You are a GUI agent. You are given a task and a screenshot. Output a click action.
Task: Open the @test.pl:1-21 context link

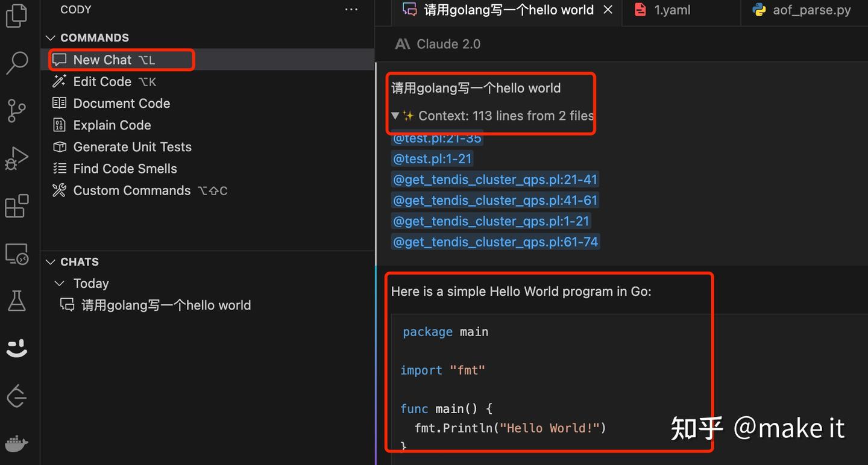point(432,158)
